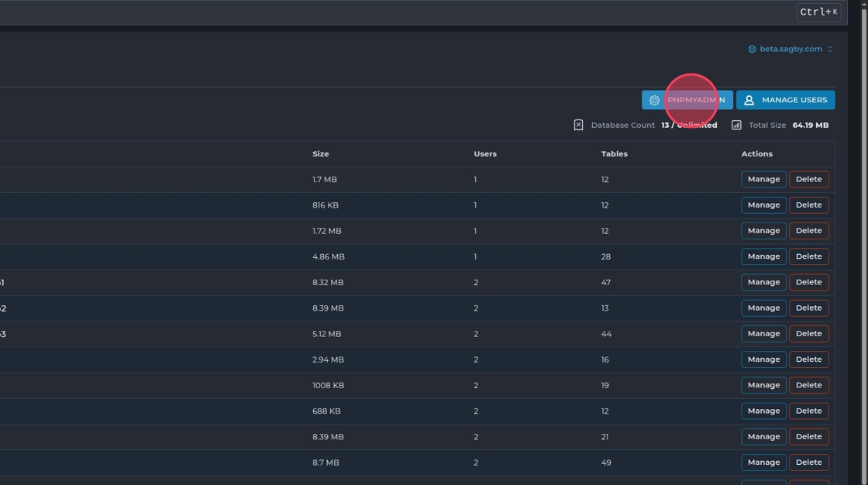Sort by the Size column header

(x=321, y=154)
